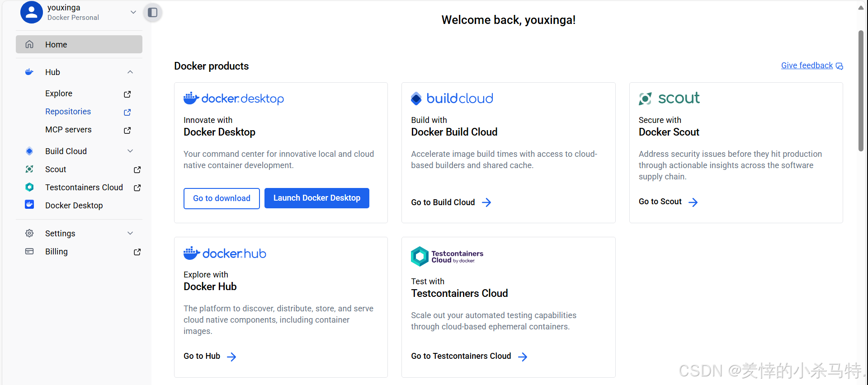Open the Give feedback link
This screenshot has height=385, width=868.
(807, 66)
